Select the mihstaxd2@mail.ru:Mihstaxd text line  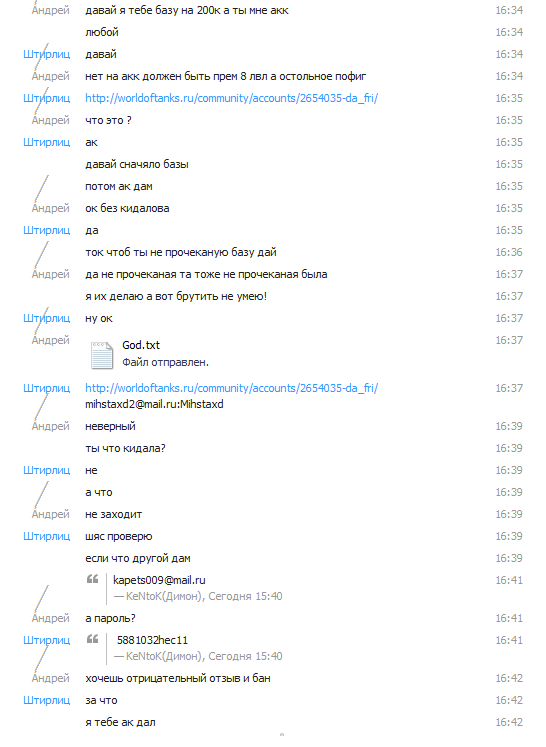click(x=154, y=404)
